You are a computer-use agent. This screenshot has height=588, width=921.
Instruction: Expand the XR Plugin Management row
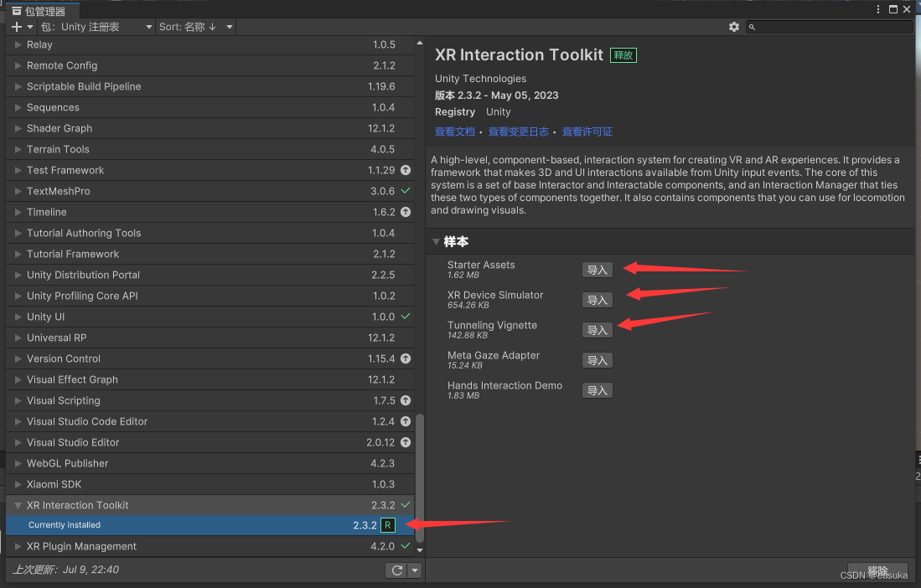point(18,546)
